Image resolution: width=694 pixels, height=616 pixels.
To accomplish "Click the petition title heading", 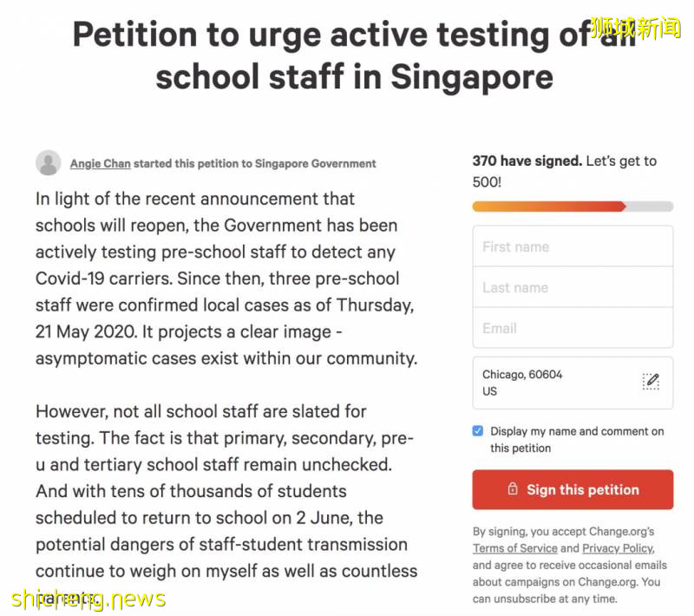I will coord(354,56).
